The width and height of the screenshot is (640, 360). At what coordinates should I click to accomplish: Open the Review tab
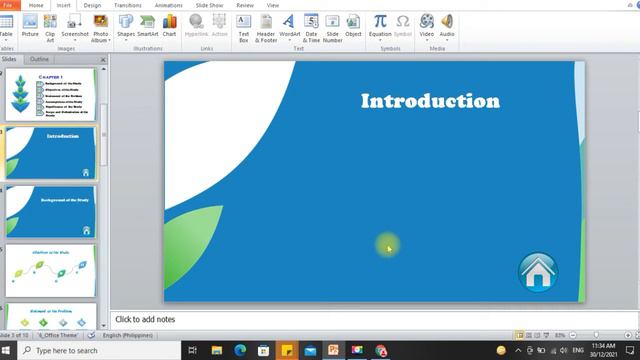tap(245, 5)
